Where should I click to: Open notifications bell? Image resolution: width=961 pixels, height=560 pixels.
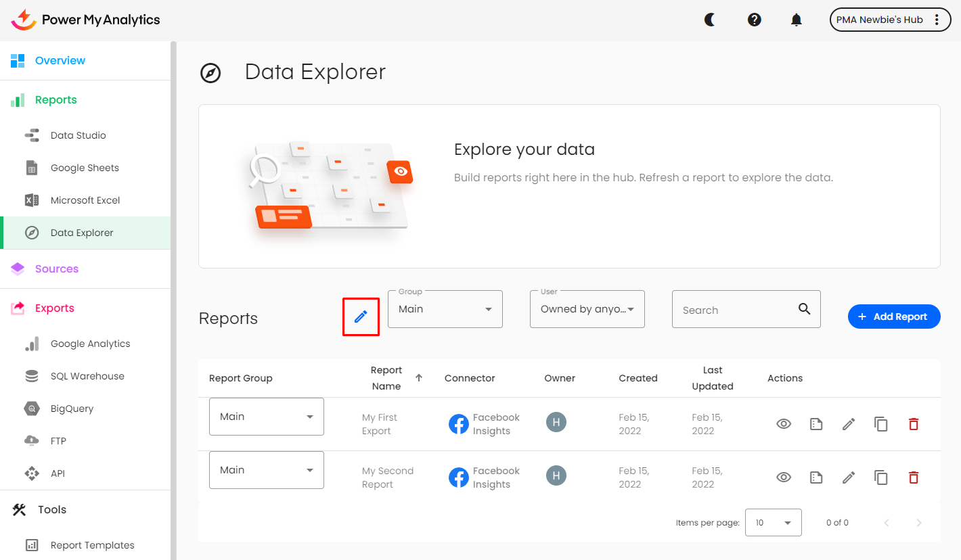click(x=797, y=20)
